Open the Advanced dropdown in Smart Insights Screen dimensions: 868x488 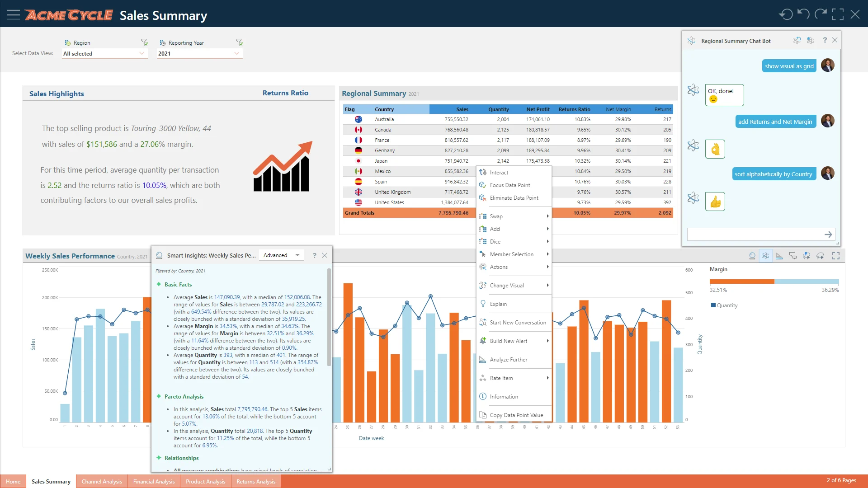pyautogui.click(x=281, y=255)
